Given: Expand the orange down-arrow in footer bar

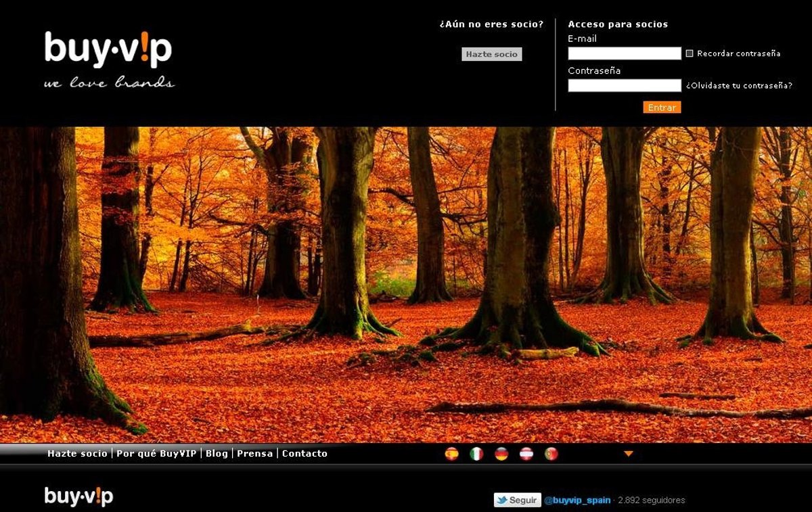Looking at the screenshot, I should (x=628, y=454).
